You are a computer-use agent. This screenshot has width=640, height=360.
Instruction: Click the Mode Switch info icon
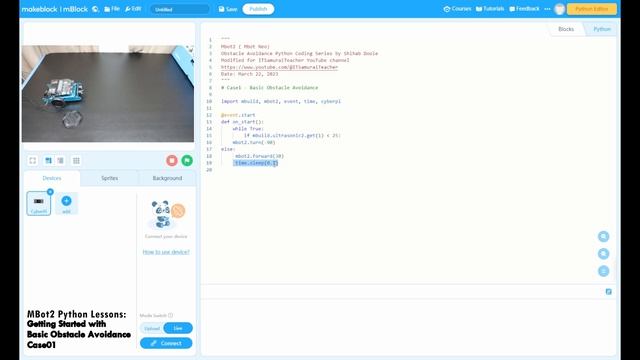pos(171,316)
